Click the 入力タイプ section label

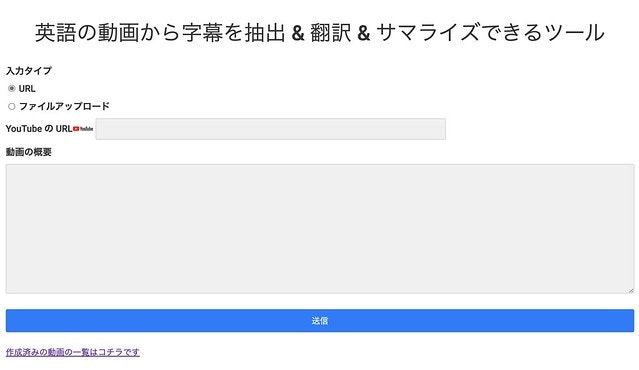click(x=29, y=71)
